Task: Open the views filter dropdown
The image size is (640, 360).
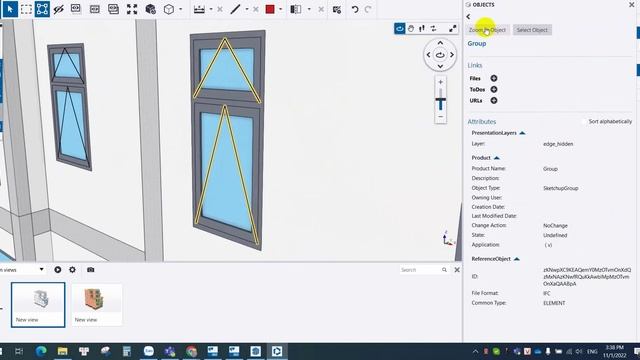Action: (41, 269)
